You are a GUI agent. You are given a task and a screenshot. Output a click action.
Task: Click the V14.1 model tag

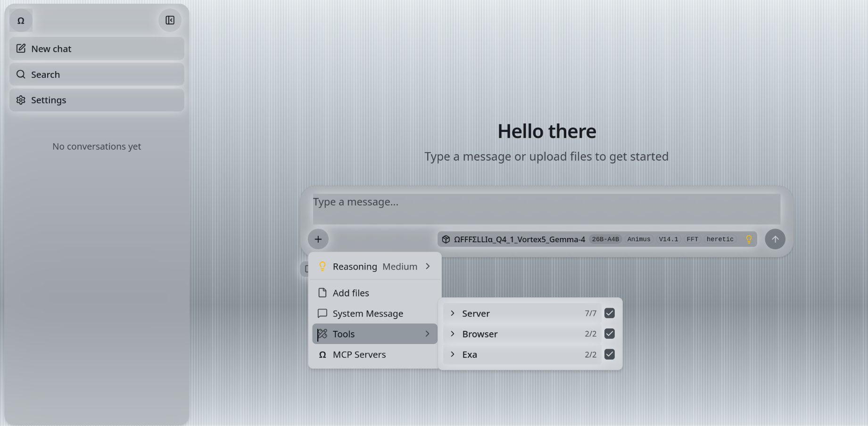click(x=669, y=239)
